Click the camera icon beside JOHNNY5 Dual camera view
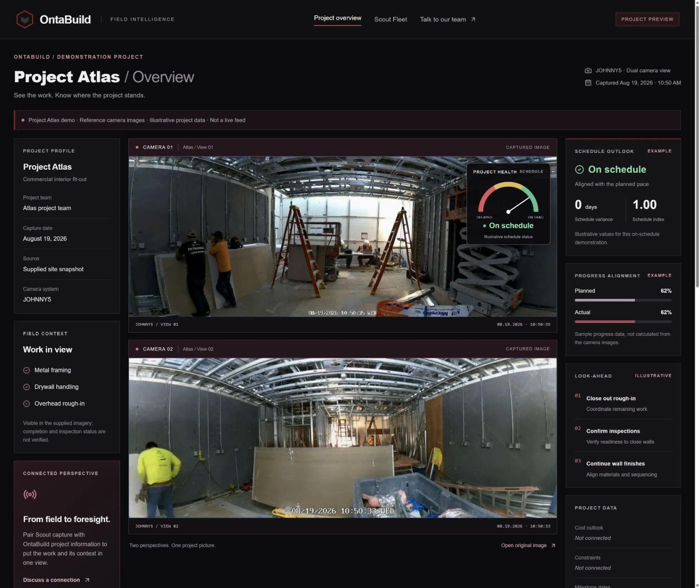700x588 pixels. coord(588,71)
